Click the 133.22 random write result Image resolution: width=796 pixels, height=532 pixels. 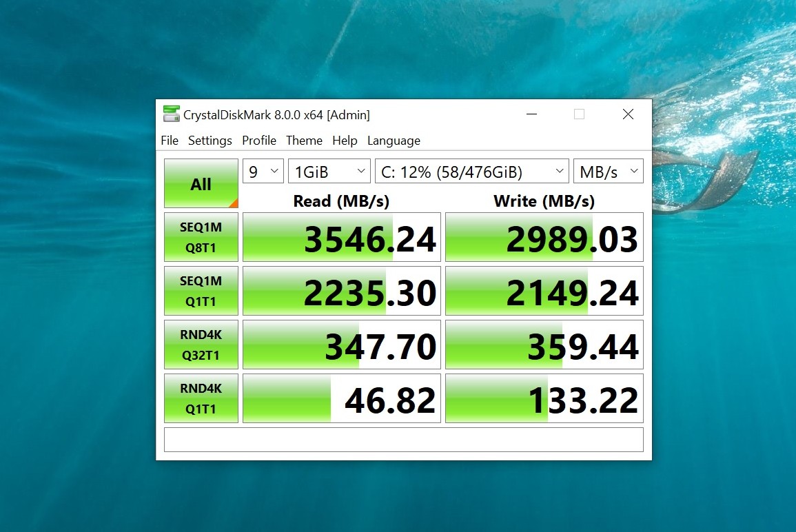[x=544, y=398]
